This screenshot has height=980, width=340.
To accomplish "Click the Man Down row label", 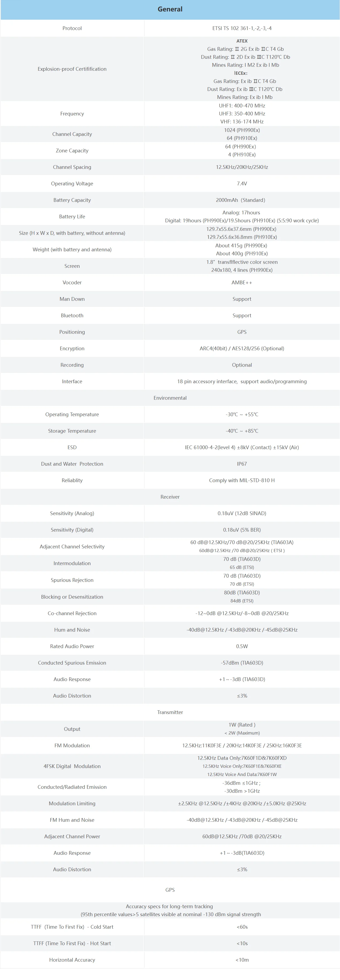I will 72,299.
